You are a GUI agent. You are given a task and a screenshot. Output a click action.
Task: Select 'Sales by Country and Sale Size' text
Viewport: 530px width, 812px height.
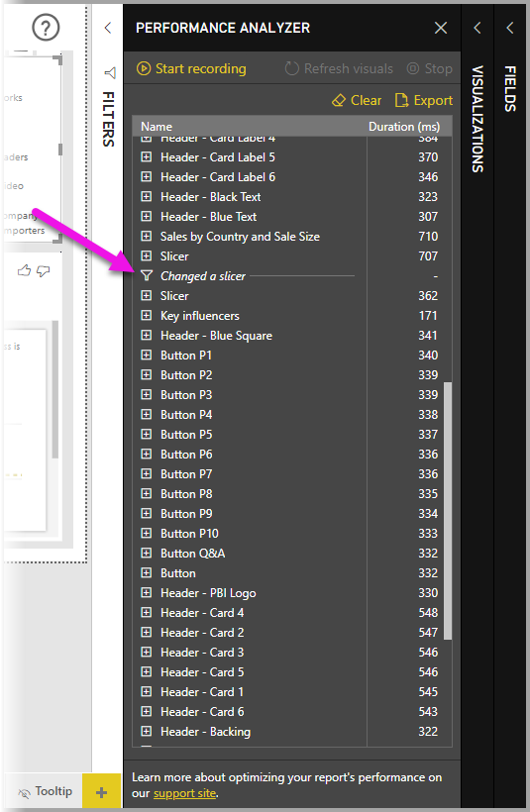pos(240,237)
